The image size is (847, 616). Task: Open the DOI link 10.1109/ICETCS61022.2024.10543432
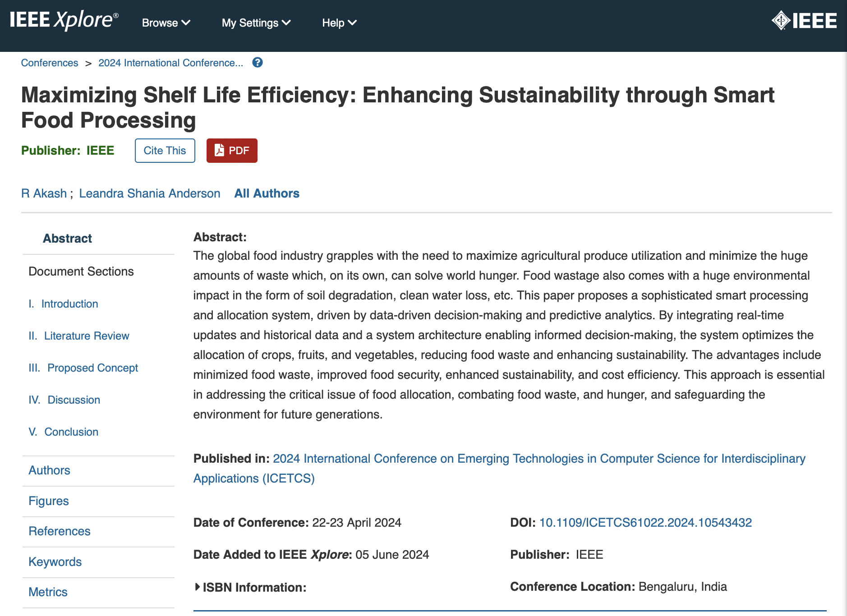pyautogui.click(x=645, y=522)
